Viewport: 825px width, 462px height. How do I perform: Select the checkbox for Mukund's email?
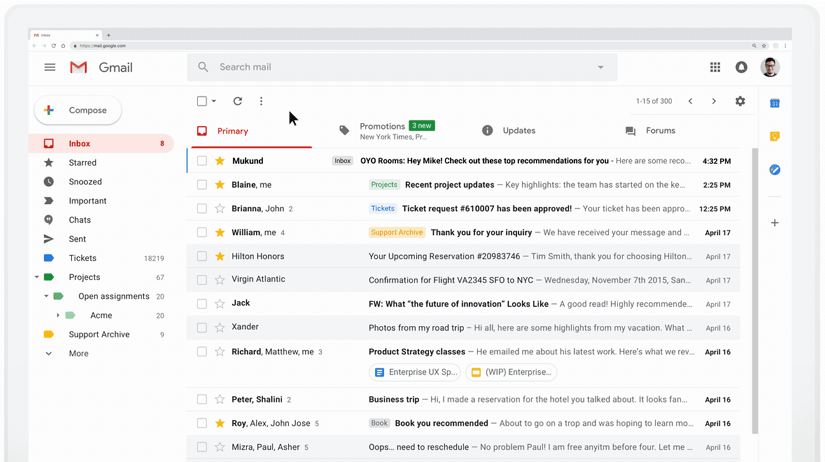[202, 161]
